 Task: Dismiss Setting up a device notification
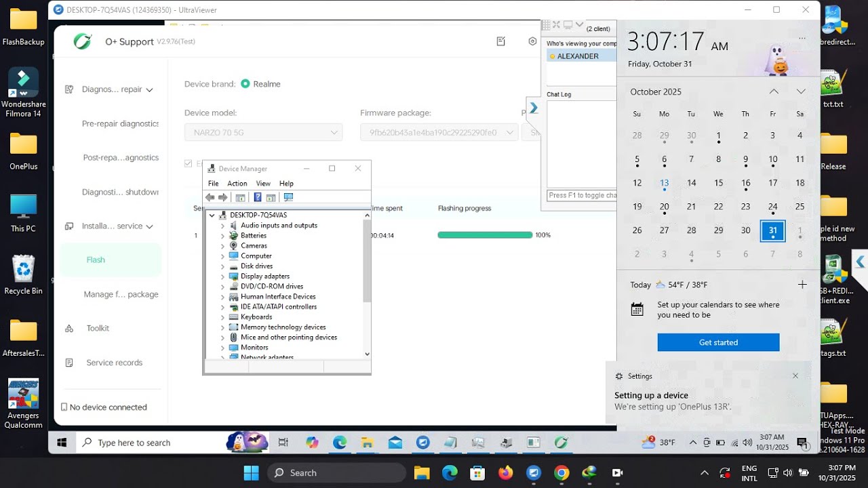pos(795,376)
